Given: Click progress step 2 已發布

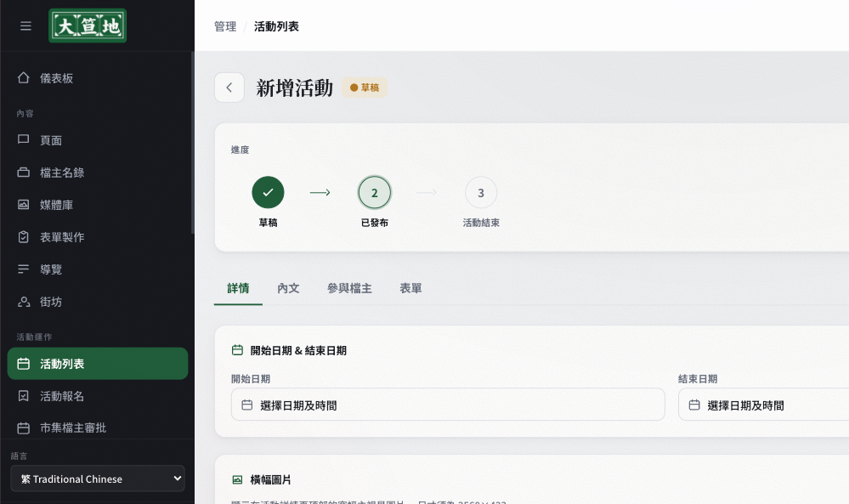Looking at the screenshot, I should point(374,193).
